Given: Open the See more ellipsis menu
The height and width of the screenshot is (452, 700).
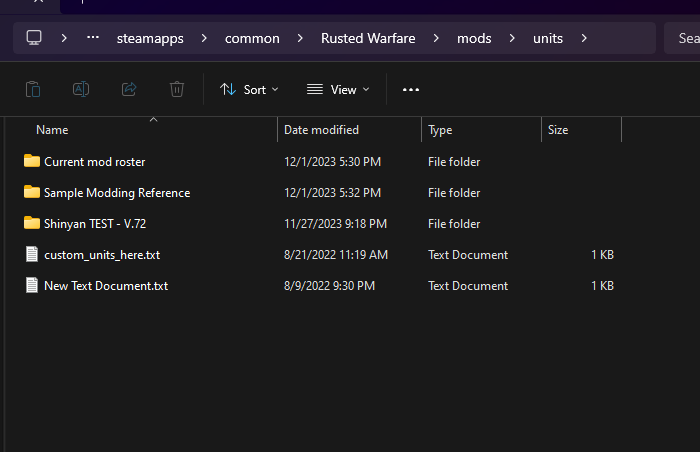Looking at the screenshot, I should tap(411, 89).
